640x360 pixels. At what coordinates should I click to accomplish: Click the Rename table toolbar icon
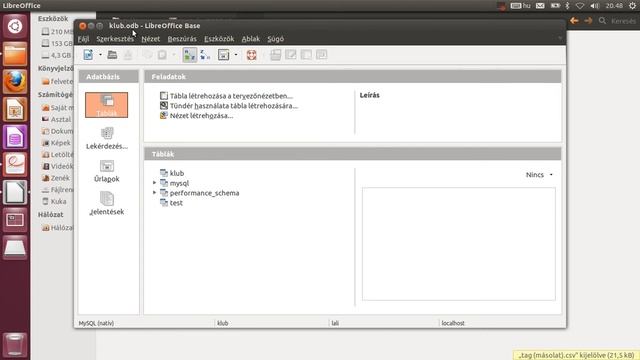tap(322, 55)
